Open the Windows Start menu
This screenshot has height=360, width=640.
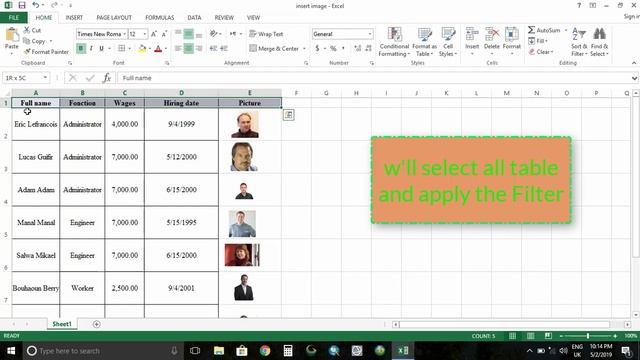[x=11, y=351]
